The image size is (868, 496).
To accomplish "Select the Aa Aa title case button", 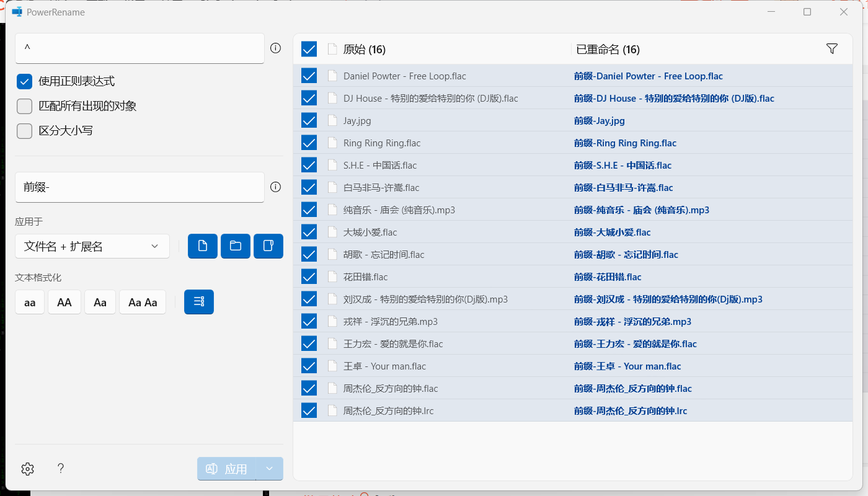I will point(143,303).
